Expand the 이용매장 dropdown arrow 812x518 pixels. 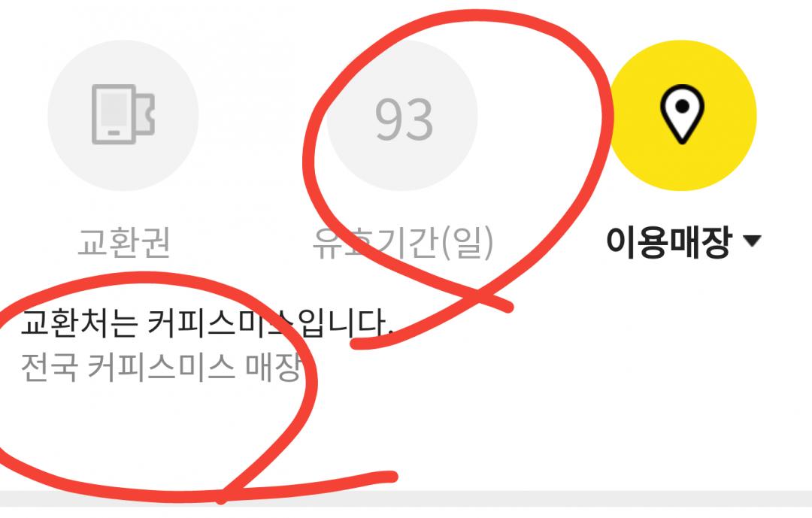(752, 241)
